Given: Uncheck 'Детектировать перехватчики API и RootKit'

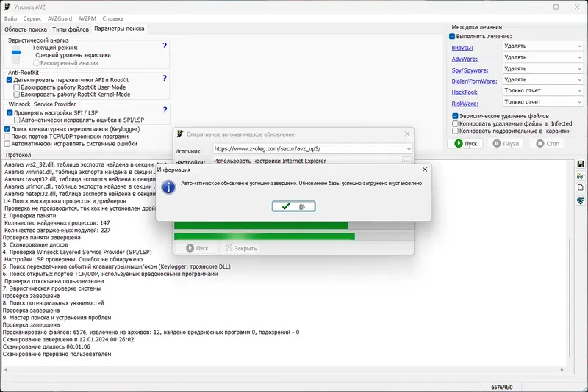Looking at the screenshot, I should coord(10,80).
